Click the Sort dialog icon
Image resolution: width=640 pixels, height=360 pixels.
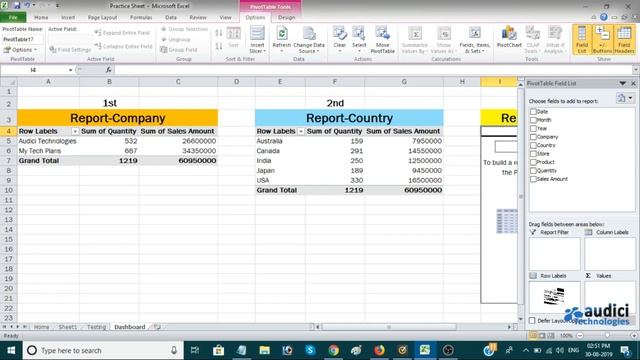point(233,33)
